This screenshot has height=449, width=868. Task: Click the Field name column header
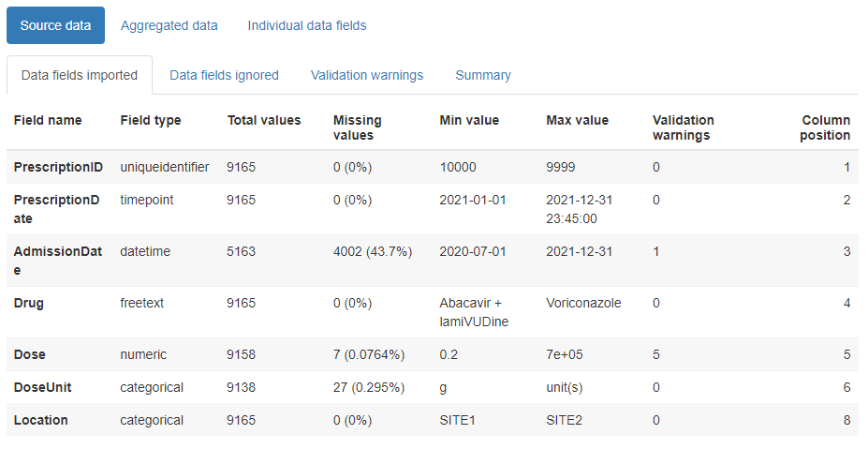click(48, 120)
